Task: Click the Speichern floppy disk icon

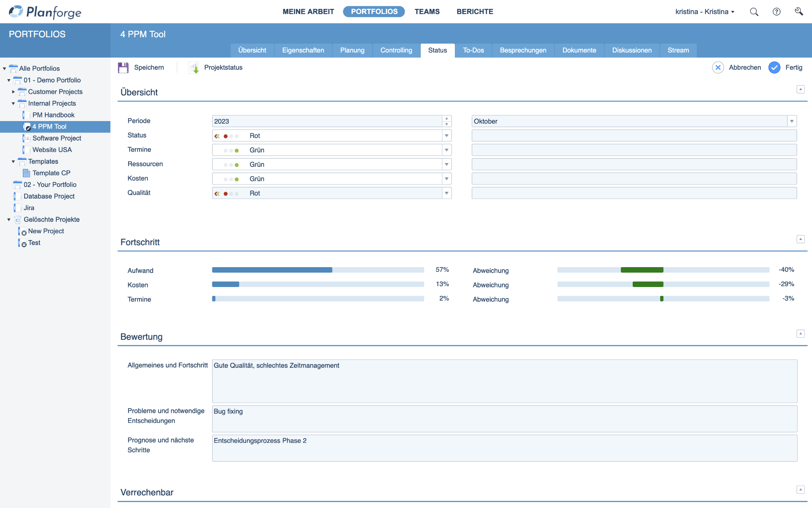Action: 123,68
